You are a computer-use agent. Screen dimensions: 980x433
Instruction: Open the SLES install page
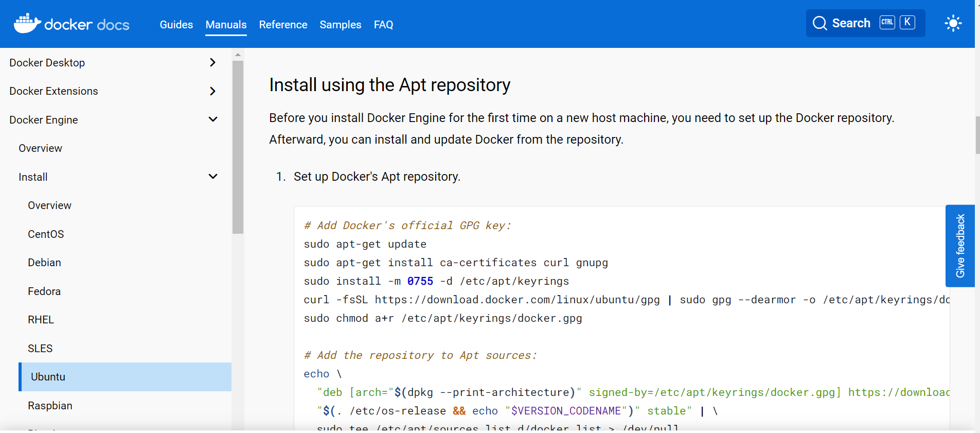coord(40,349)
